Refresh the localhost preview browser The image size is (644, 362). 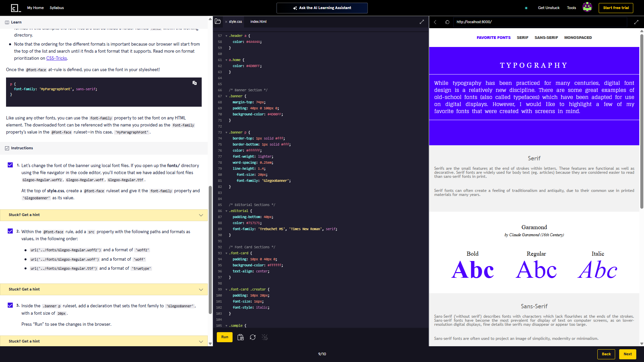pos(447,22)
